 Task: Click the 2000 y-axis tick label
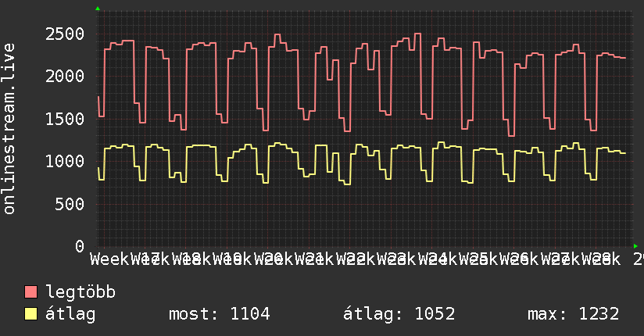coord(65,77)
